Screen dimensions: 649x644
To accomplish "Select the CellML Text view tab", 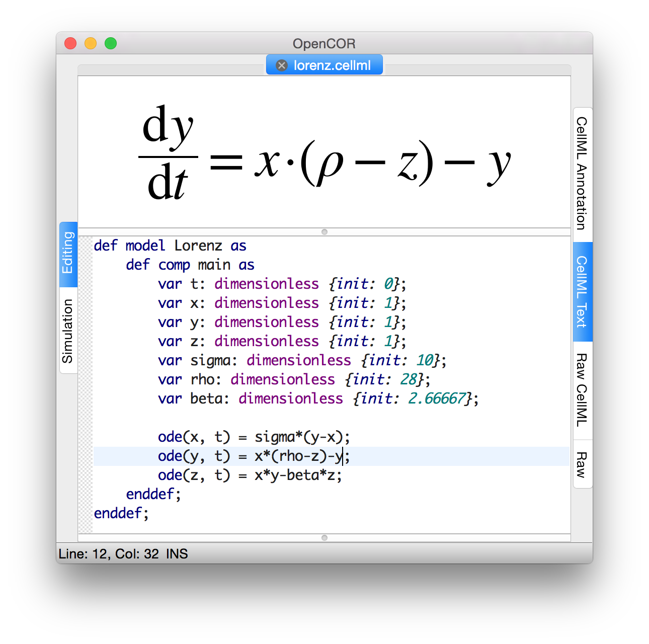I will pyautogui.click(x=583, y=292).
